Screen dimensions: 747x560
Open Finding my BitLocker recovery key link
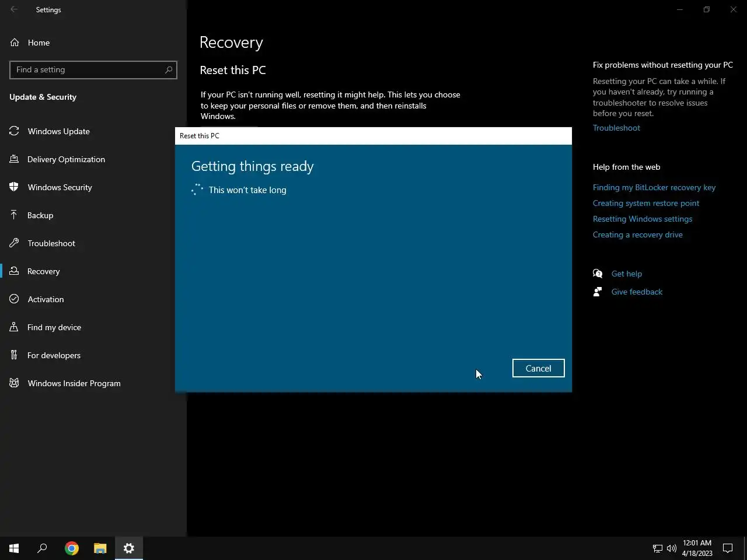[654, 187]
